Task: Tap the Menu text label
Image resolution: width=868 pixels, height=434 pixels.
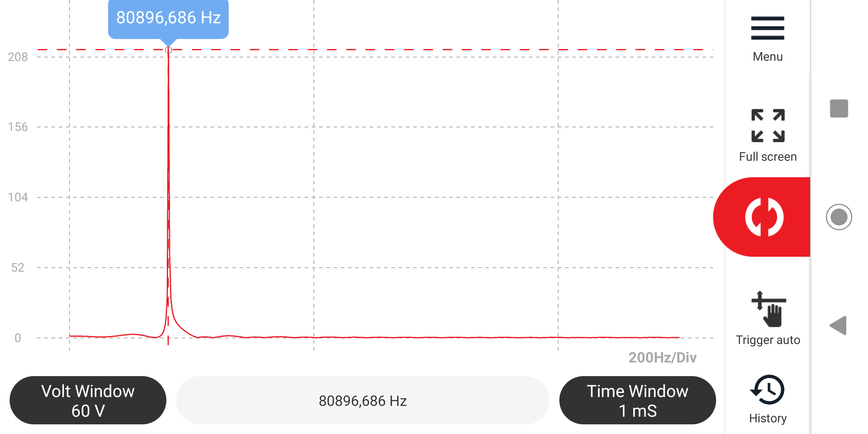Action: pos(768,57)
